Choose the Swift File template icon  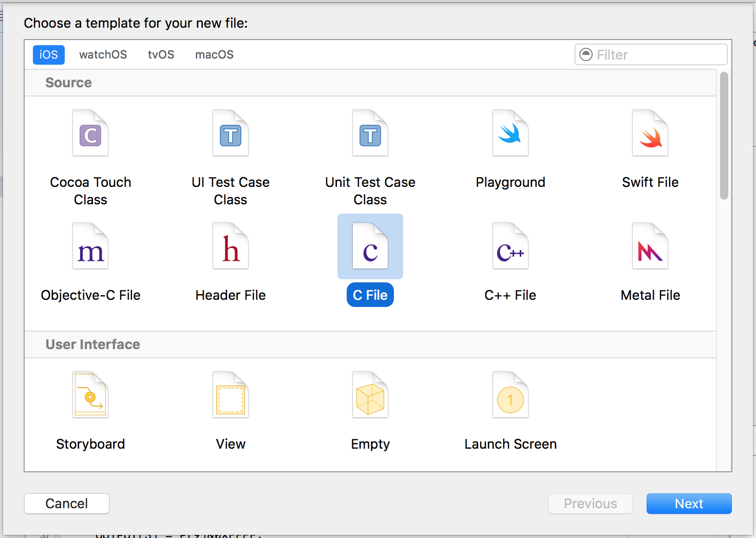pyautogui.click(x=650, y=133)
